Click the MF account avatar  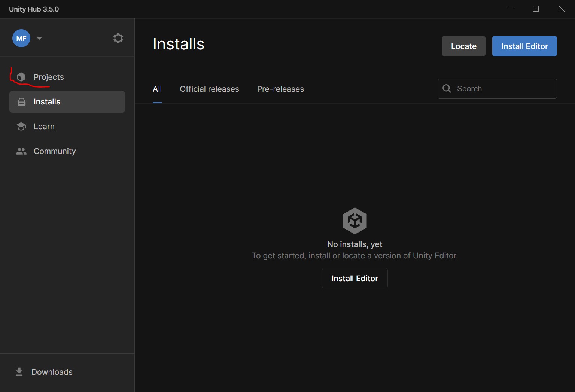coord(21,38)
